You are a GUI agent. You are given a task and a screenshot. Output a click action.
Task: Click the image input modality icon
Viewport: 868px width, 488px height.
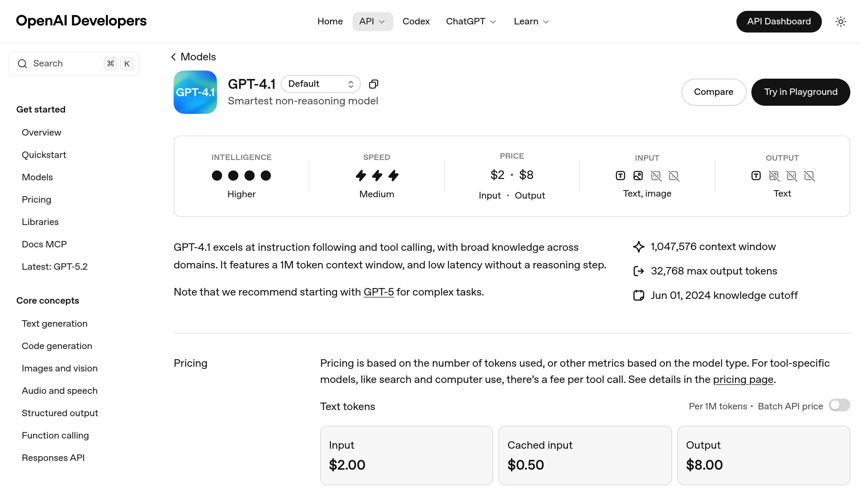pos(638,176)
